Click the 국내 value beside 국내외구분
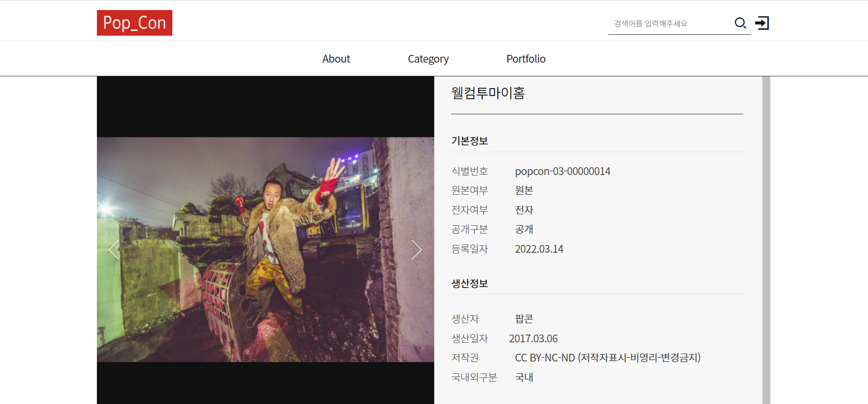 click(524, 377)
